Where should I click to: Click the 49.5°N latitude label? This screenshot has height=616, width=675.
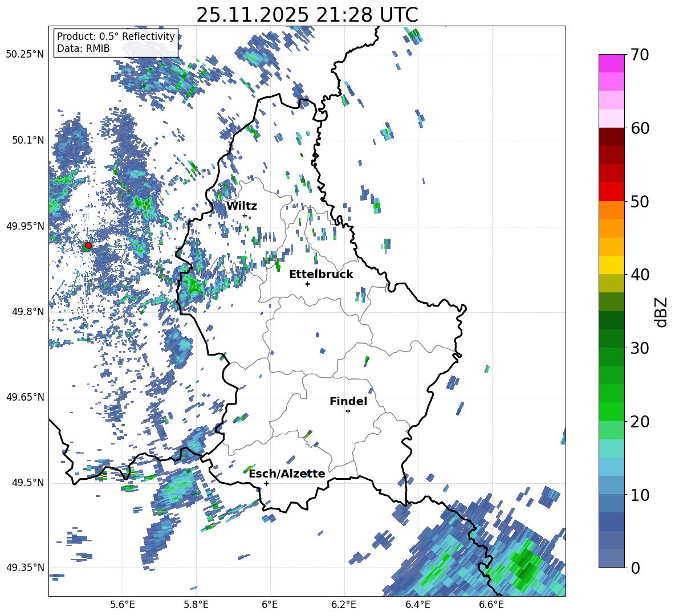tap(28, 483)
